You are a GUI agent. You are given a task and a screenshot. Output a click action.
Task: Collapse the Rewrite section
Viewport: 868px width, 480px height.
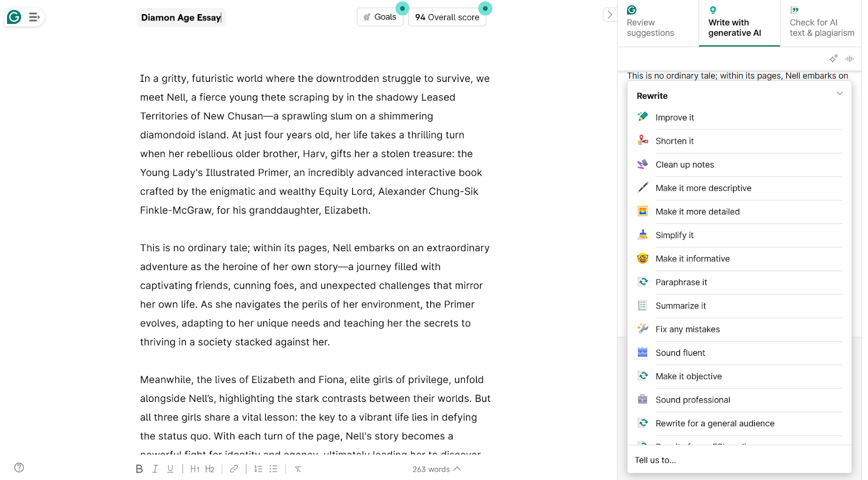(x=840, y=93)
